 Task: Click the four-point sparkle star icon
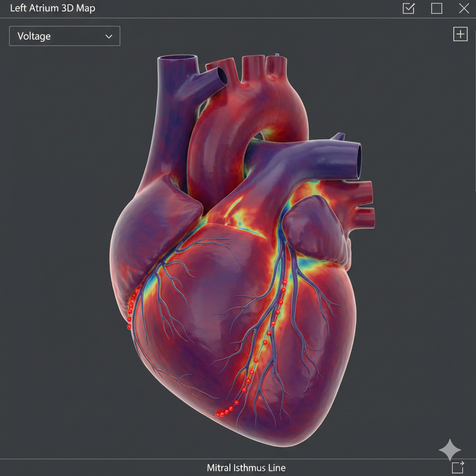(450, 450)
